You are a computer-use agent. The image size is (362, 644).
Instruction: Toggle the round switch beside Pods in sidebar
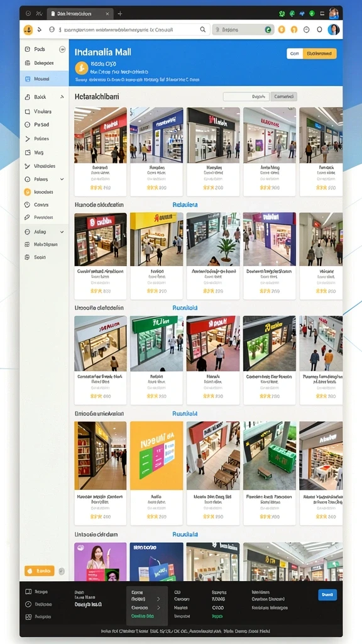pos(62,49)
